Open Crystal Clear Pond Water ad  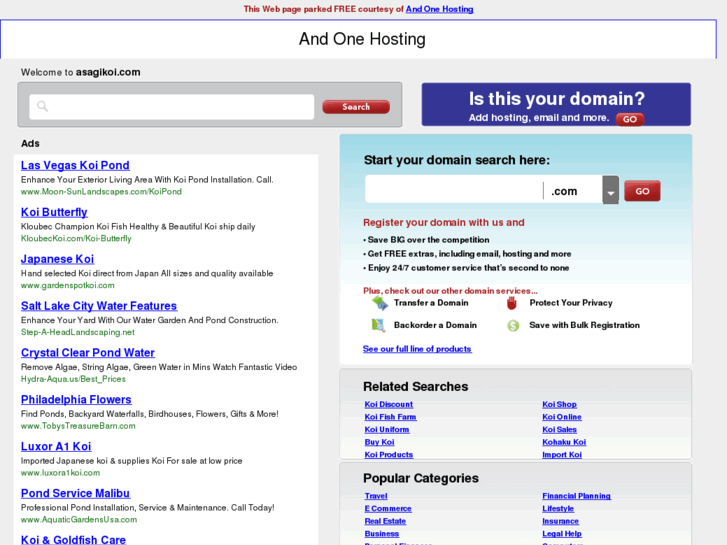88,353
